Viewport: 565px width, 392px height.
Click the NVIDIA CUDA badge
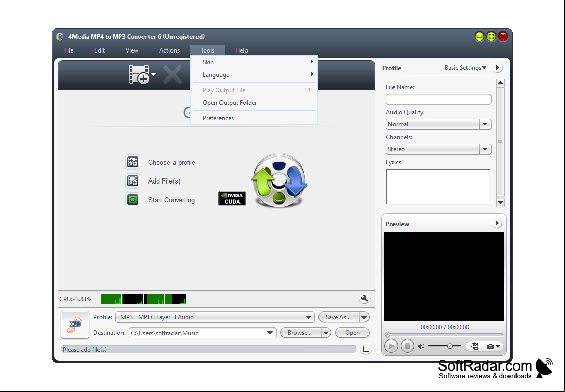(232, 198)
